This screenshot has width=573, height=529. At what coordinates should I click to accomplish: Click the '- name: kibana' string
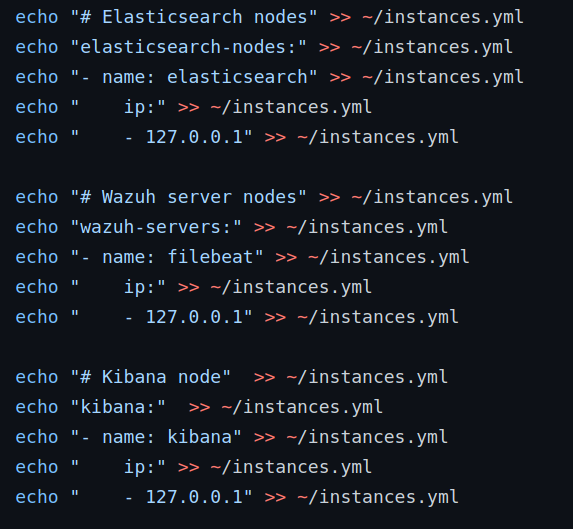point(156,437)
